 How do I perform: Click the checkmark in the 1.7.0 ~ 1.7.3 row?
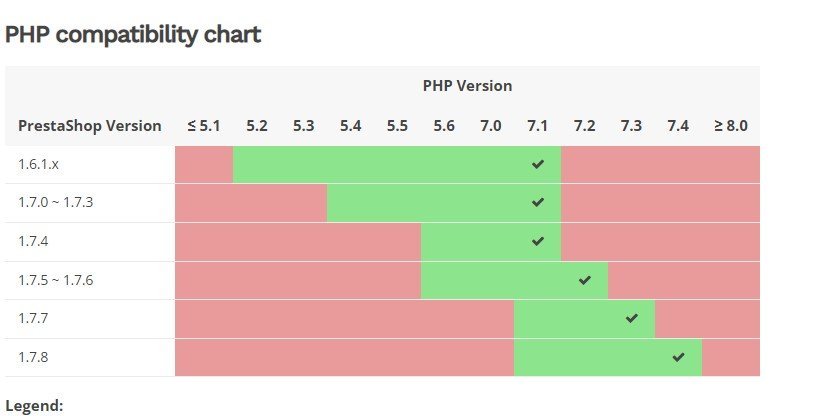point(538,202)
